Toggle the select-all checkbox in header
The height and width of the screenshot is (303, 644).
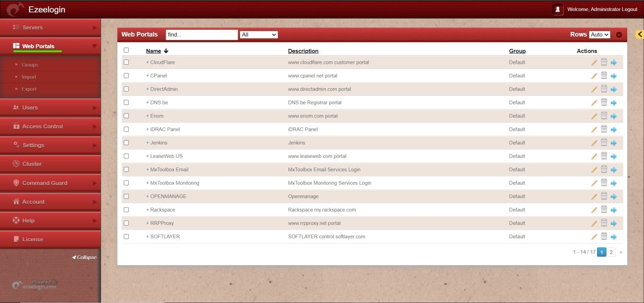pyautogui.click(x=126, y=50)
